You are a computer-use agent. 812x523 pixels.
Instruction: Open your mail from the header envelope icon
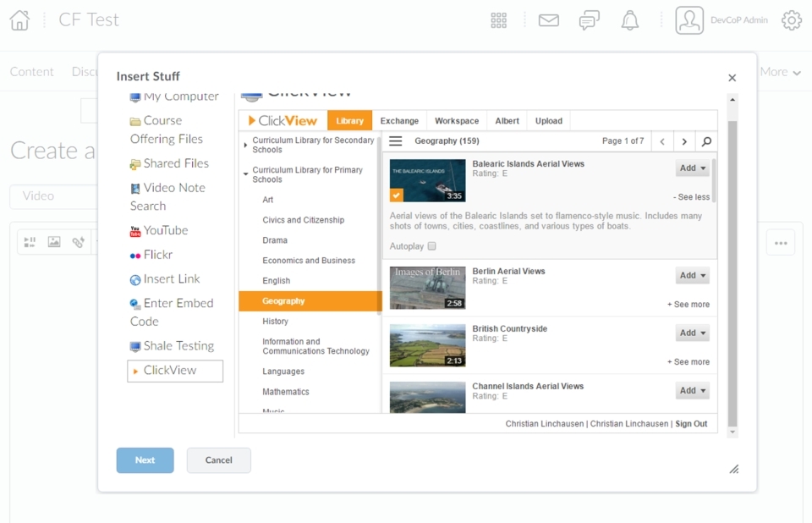coord(548,19)
